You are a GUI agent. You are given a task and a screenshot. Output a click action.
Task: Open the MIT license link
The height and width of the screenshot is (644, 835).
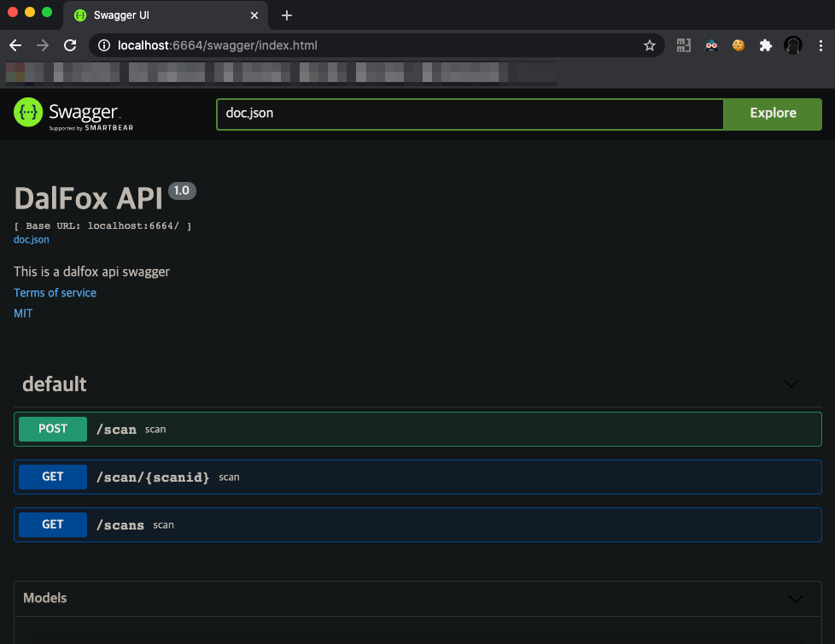click(23, 313)
